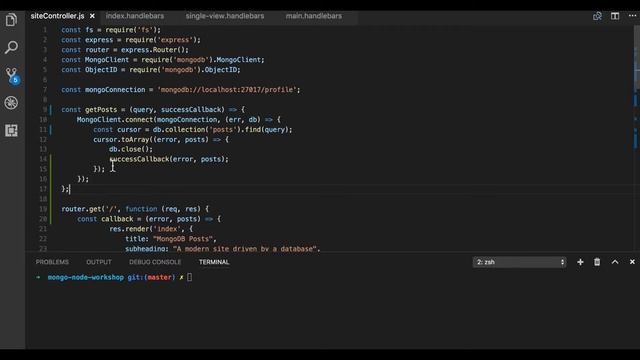The height and width of the screenshot is (360, 640).
Task: Open the OUTPUT panel tab
Action: (99, 262)
